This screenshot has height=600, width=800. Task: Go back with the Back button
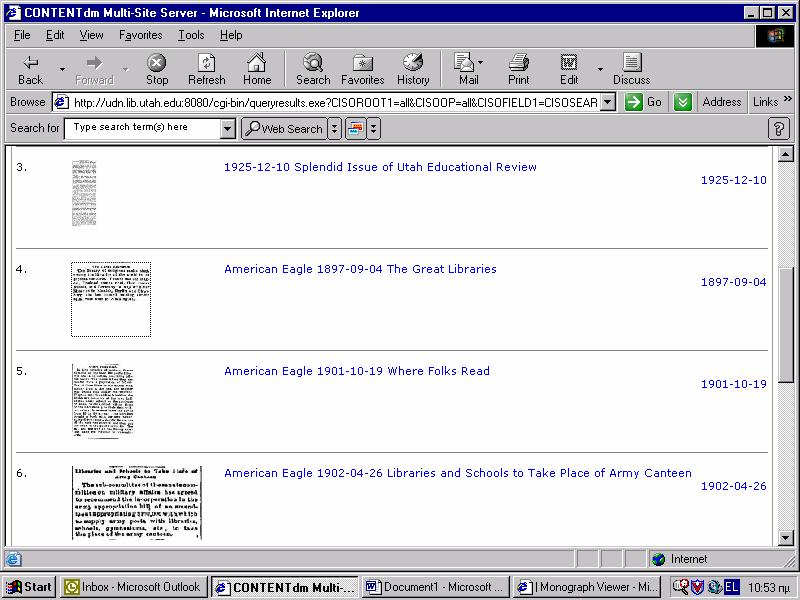(31, 70)
